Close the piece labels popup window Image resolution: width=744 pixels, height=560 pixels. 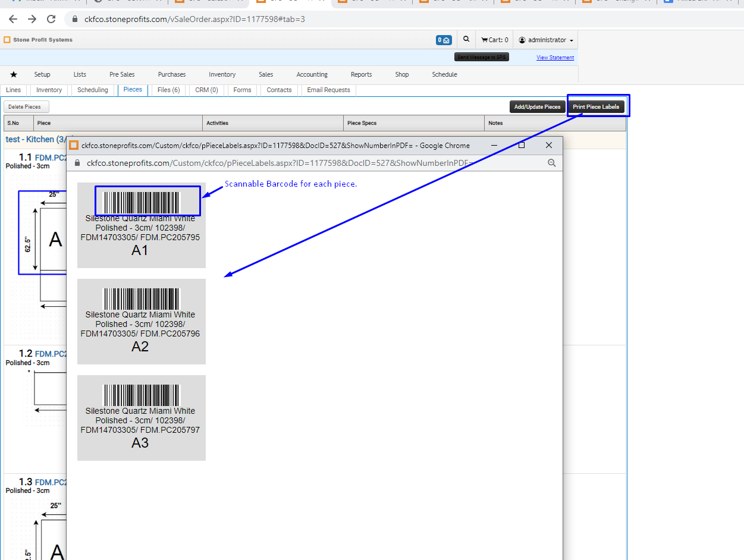point(549,145)
